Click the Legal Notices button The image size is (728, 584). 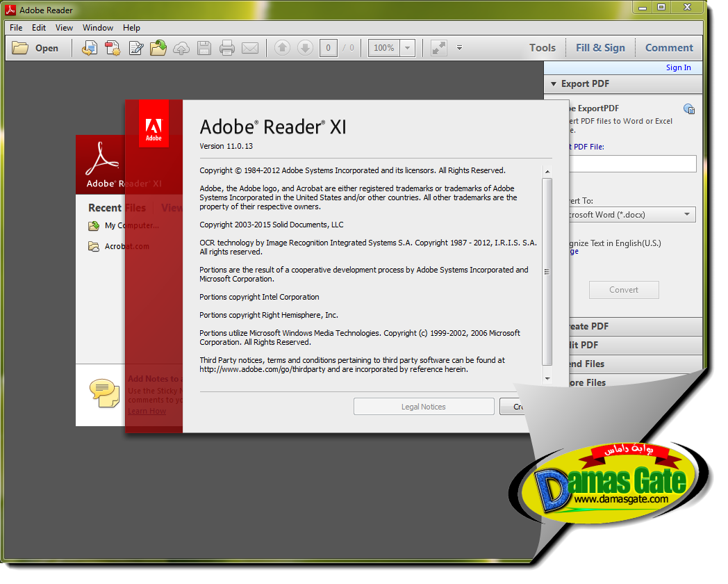point(424,407)
